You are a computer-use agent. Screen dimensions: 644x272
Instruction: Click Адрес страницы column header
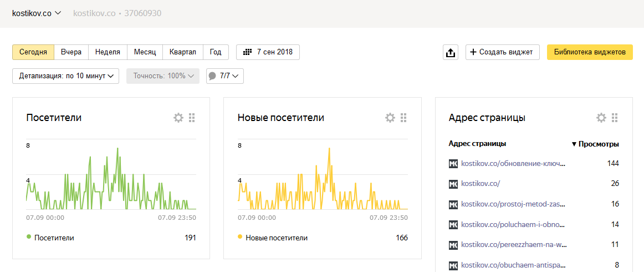tap(477, 144)
